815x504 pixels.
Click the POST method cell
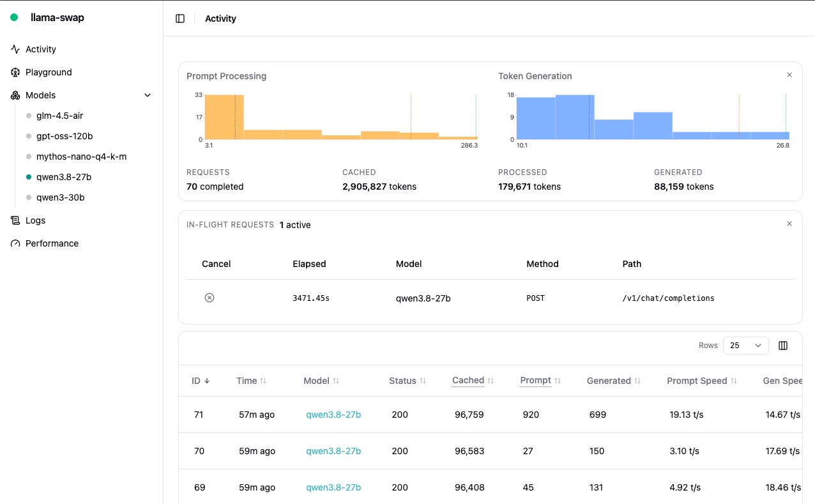coord(535,298)
